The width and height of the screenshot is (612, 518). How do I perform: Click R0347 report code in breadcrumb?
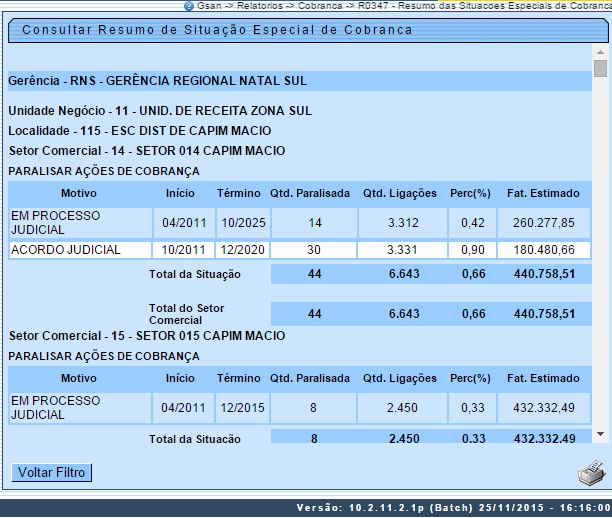pyautogui.click(x=375, y=6)
